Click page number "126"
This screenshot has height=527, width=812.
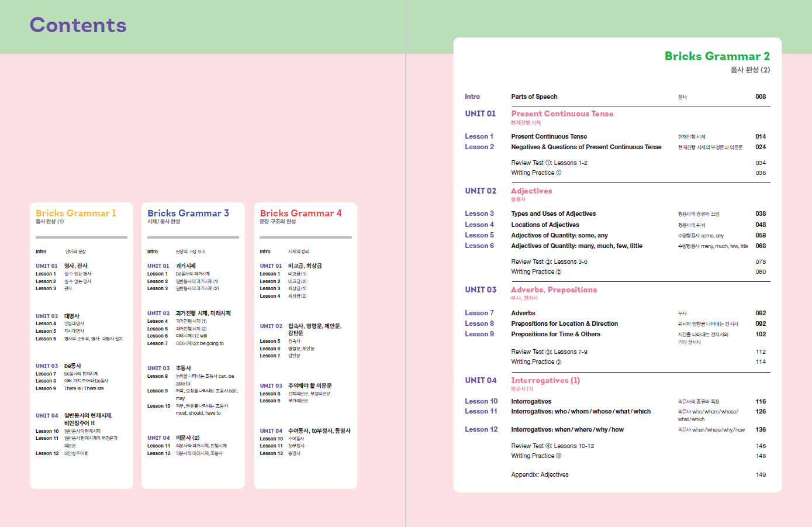(x=761, y=411)
